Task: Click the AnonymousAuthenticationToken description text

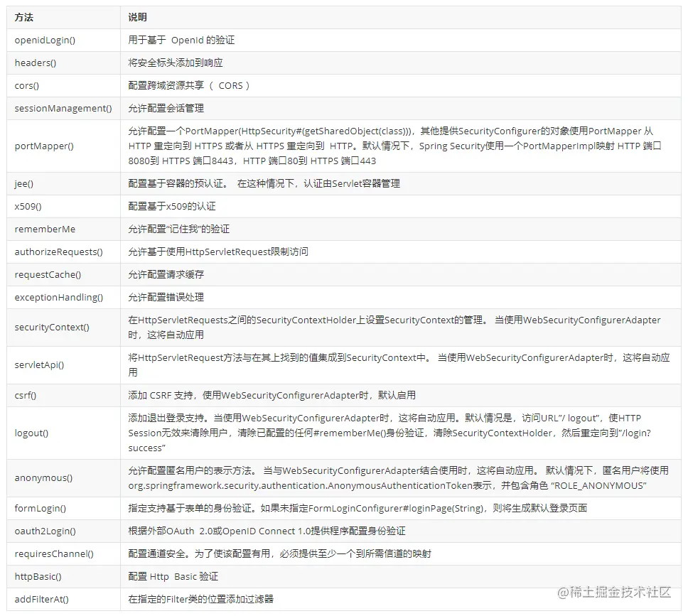Action: click(x=399, y=478)
